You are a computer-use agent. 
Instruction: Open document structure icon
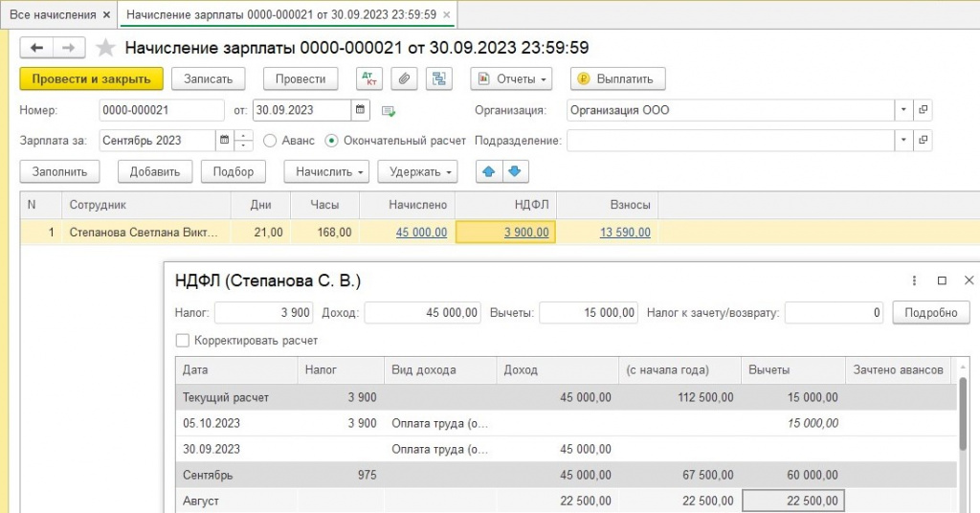tap(438, 78)
